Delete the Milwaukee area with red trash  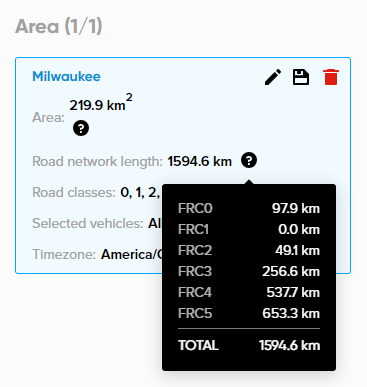click(x=331, y=77)
